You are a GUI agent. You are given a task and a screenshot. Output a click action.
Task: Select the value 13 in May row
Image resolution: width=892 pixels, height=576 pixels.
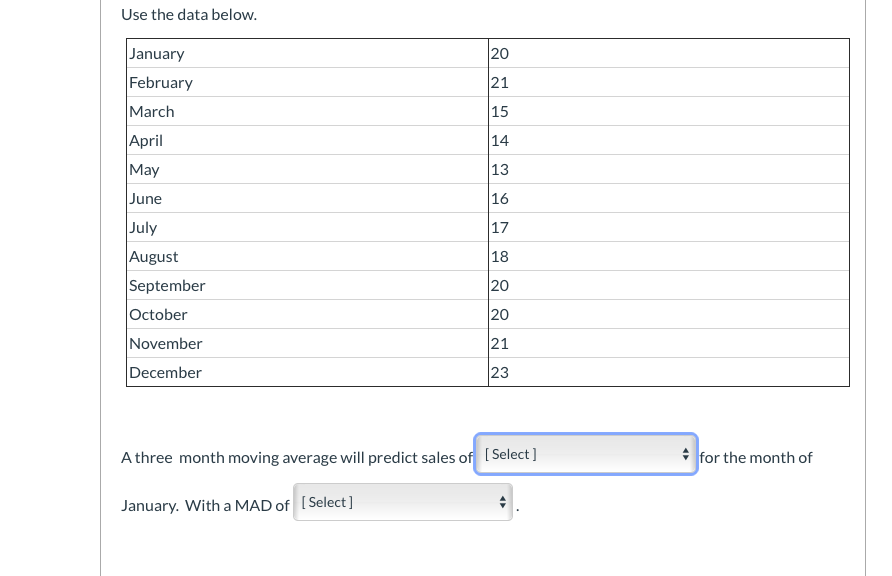point(500,170)
